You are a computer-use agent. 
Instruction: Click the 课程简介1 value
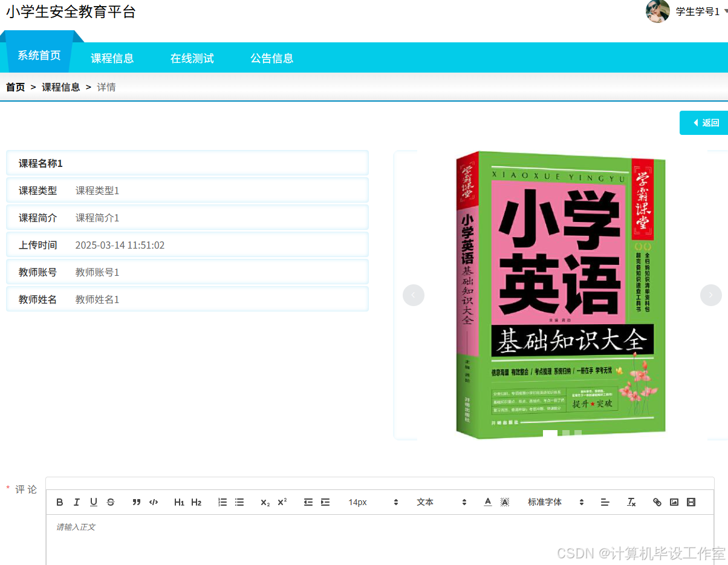[97, 218]
